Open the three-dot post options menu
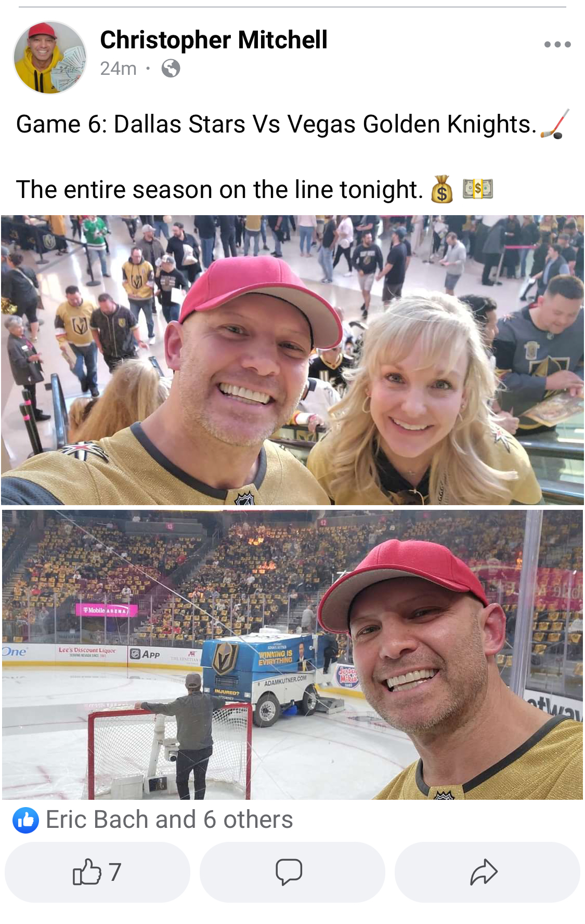 click(x=557, y=45)
